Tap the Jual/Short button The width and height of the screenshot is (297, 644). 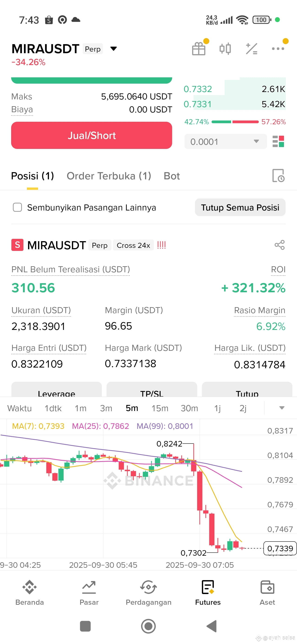click(92, 135)
